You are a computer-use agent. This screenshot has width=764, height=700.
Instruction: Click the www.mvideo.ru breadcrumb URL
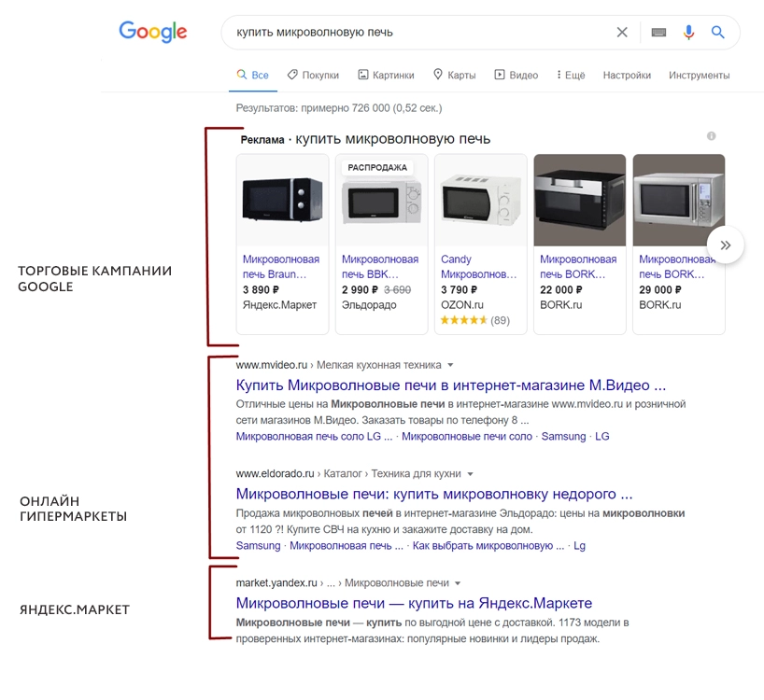(272, 365)
